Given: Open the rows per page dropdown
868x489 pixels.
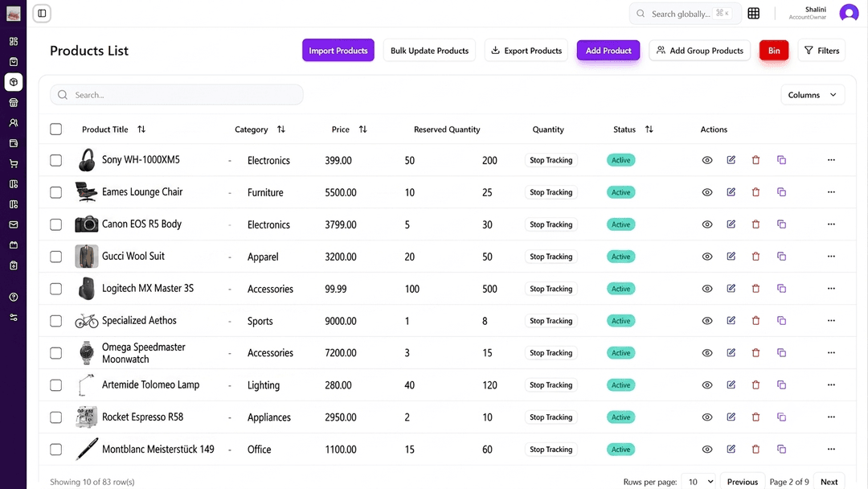Looking at the screenshot, I should pyautogui.click(x=698, y=482).
